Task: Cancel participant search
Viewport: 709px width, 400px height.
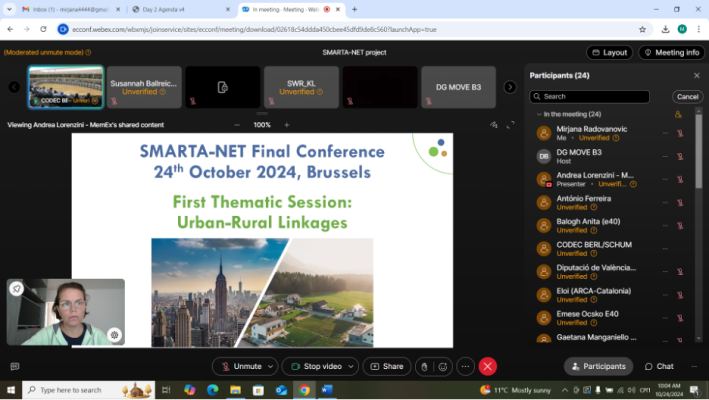Action: pyautogui.click(x=688, y=97)
